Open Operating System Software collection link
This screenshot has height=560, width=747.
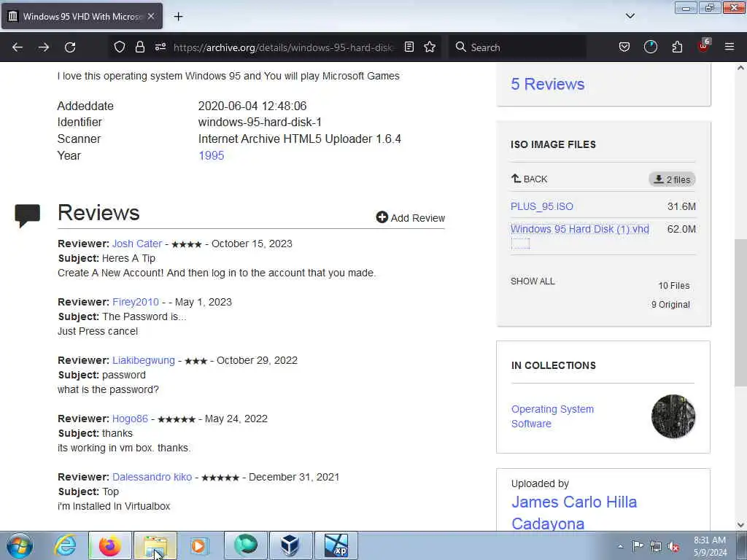(x=552, y=416)
